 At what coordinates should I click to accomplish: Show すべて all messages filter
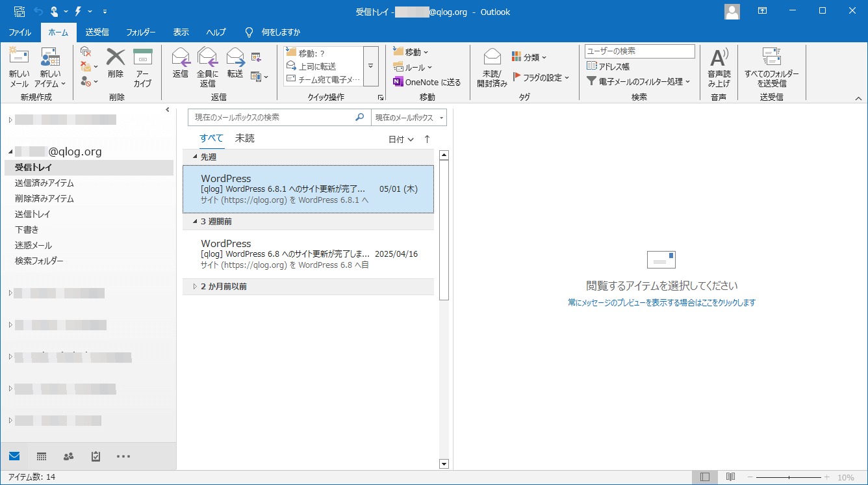[x=212, y=138]
